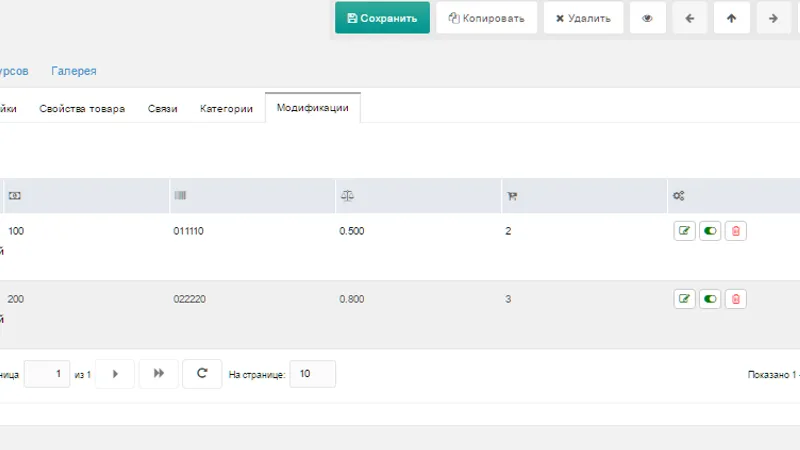Switch to the Свойства товара tab
Image resolution: width=800 pixels, height=450 pixels.
click(x=82, y=109)
